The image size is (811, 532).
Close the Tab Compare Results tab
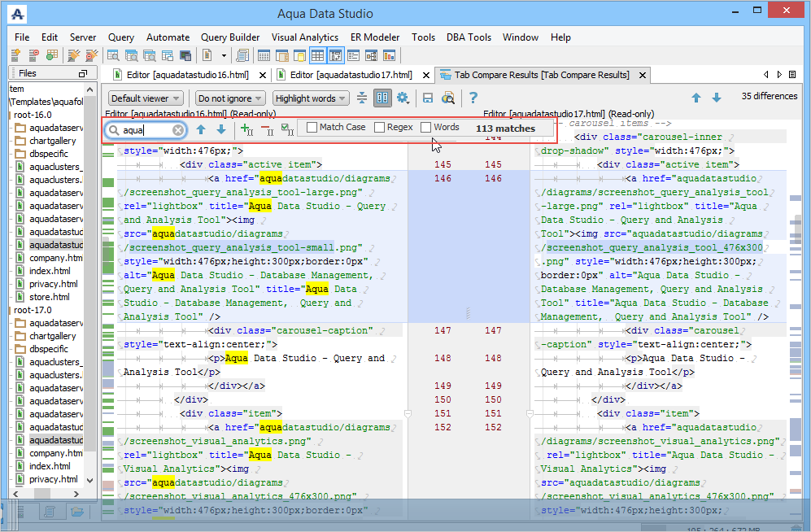(643, 76)
